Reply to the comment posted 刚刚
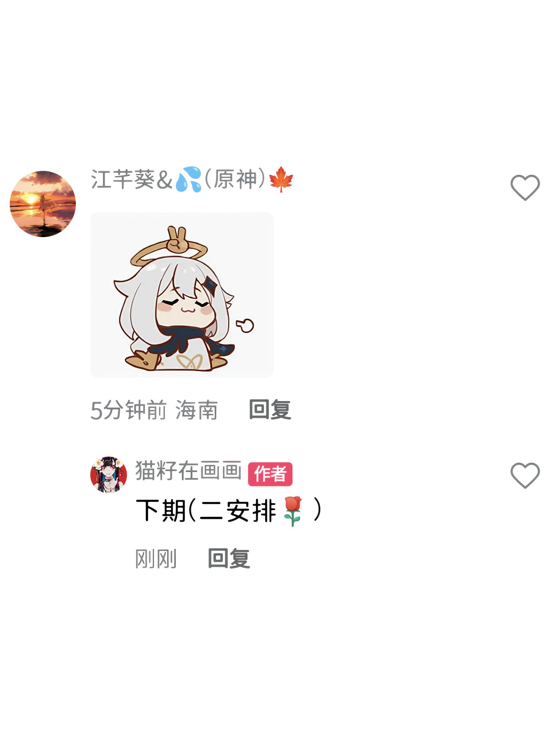560x747 pixels. click(229, 558)
